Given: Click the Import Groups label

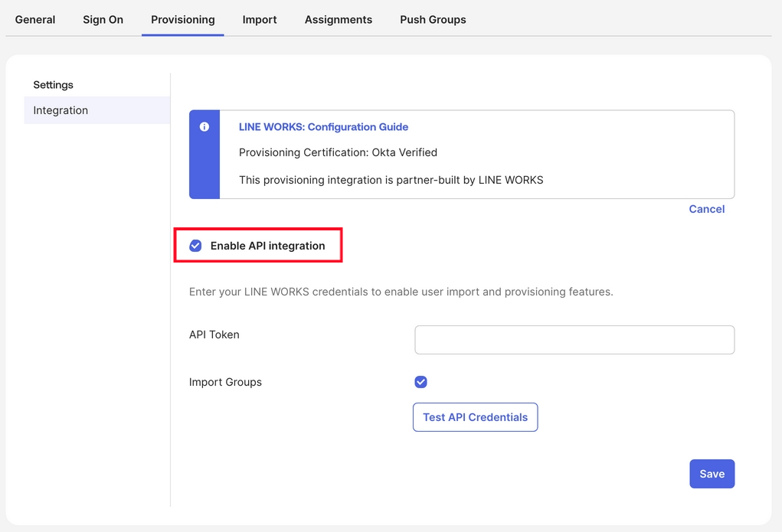Looking at the screenshot, I should pyautogui.click(x=225, y=382).
